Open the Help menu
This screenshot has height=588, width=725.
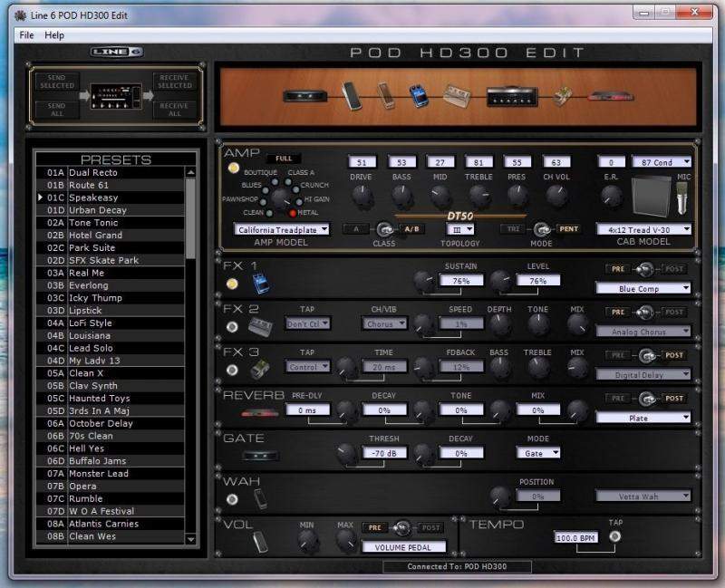point(54,35)
